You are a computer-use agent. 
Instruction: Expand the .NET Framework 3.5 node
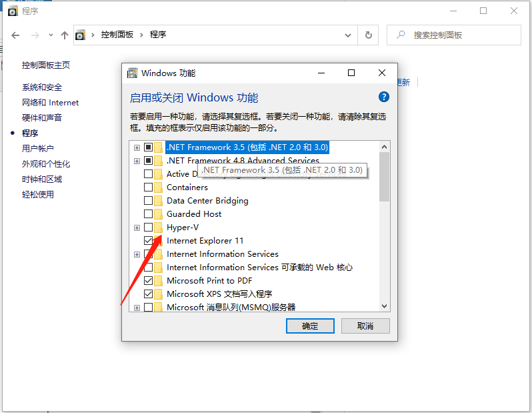[137, 147]
